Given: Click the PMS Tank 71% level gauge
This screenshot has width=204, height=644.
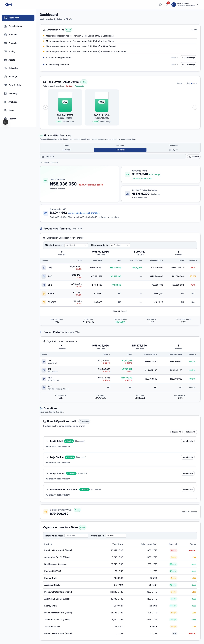Looking at the screenshot, I should tap(65, 102).
